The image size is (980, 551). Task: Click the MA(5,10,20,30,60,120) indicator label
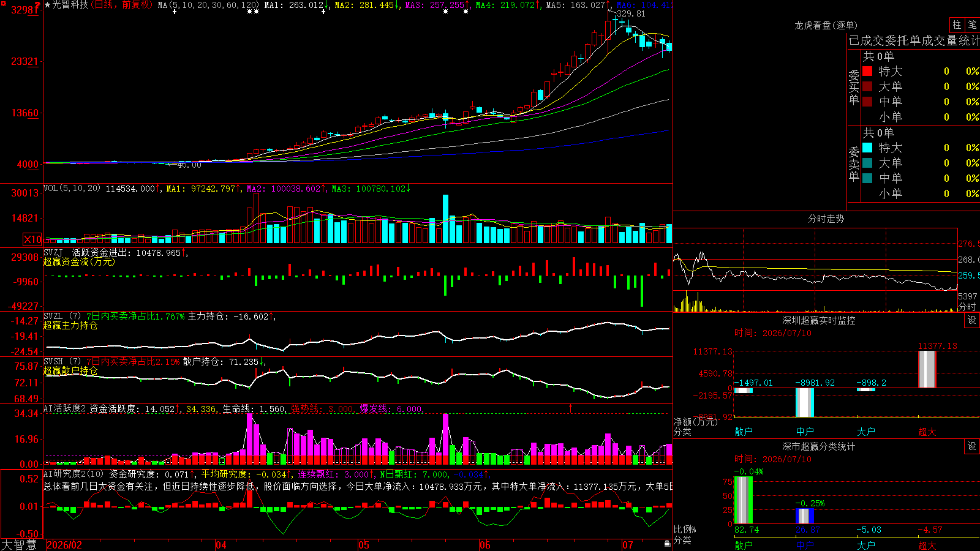click(208, 5)
